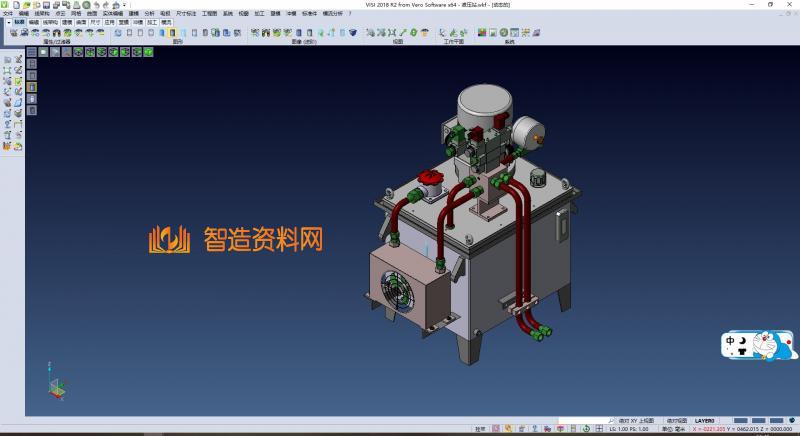Screen dimensions: 800x436
Task: Click the bottom icon in viewport left column
Action: coord(32,111)
